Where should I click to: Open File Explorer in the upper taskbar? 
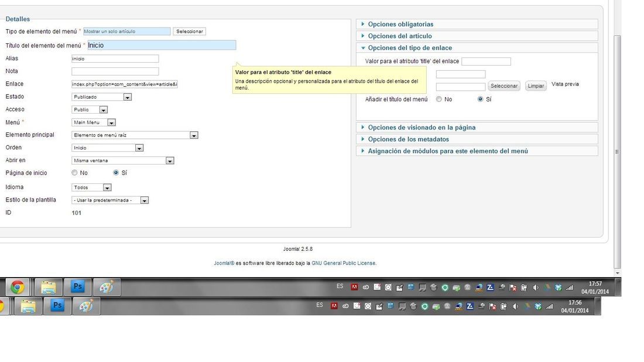(49, 287)
